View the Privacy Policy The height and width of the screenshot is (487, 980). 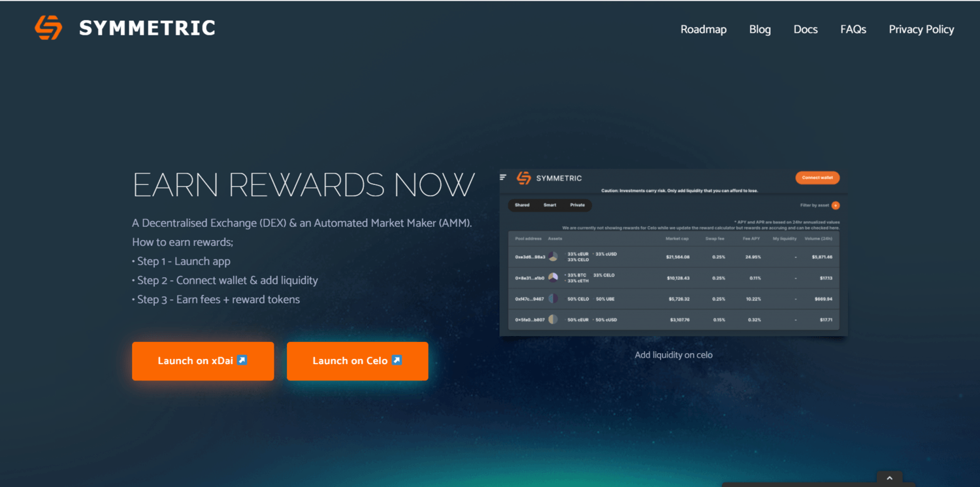pyautogui.click(x=921, y=29)
